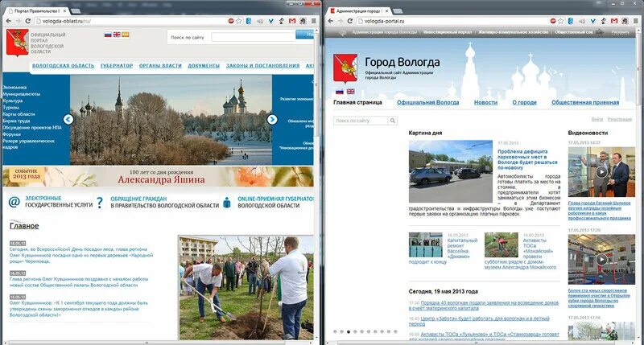Screen dimensions: 644x345
Task: Open the parked cars article photo
Action: click(450, 171)
